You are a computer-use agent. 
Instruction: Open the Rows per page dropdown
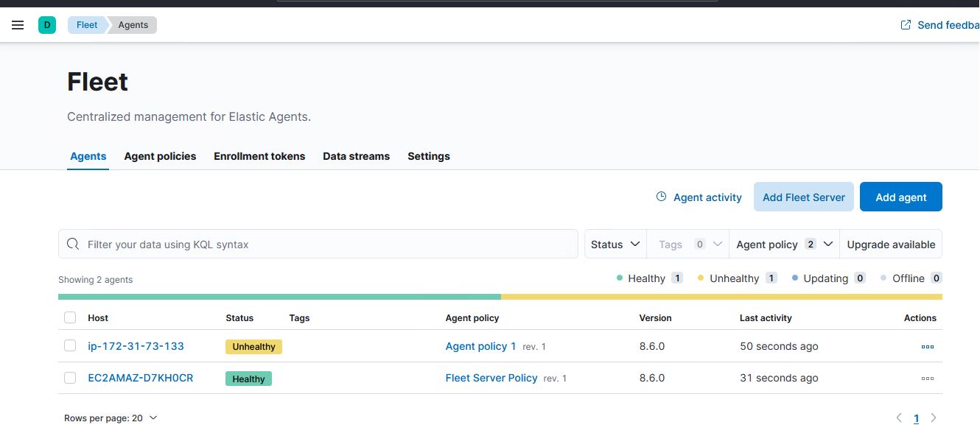111,418
